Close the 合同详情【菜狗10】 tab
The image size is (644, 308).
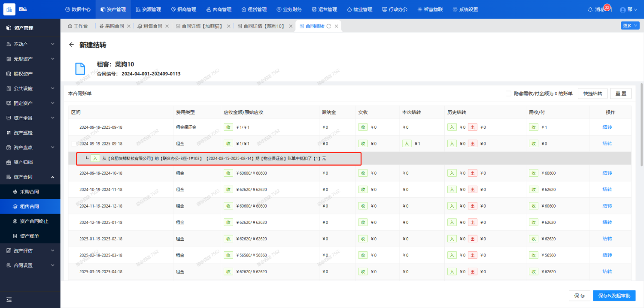click(x=291, y=26)
